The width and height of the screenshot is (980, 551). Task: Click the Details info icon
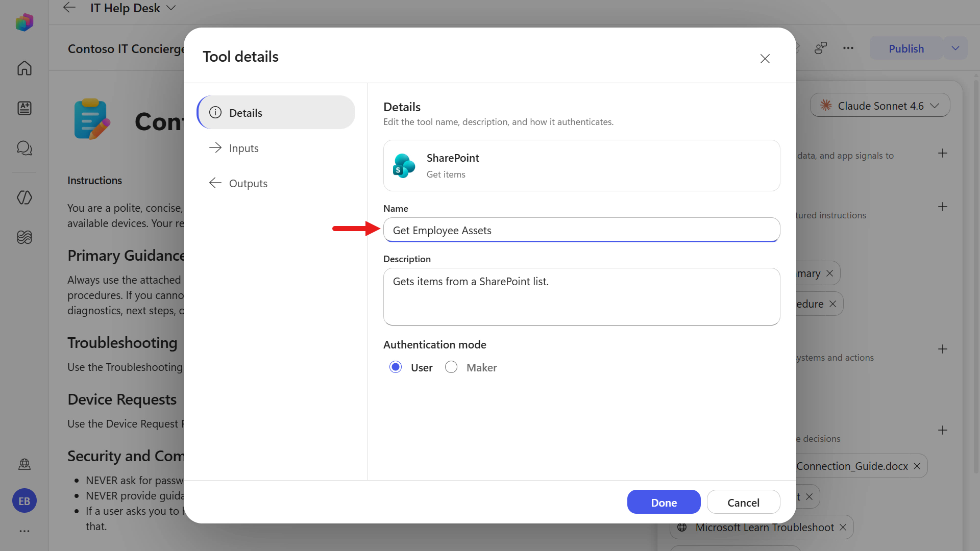(x=215, y=112)
